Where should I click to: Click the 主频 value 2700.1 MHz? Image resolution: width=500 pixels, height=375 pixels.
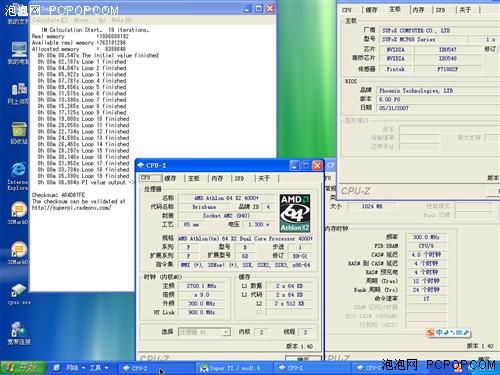(x=201, y=286)
